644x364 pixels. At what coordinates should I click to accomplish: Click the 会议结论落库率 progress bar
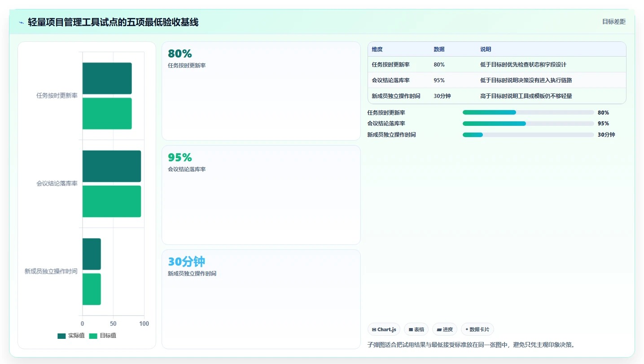(x=528, y=124)
